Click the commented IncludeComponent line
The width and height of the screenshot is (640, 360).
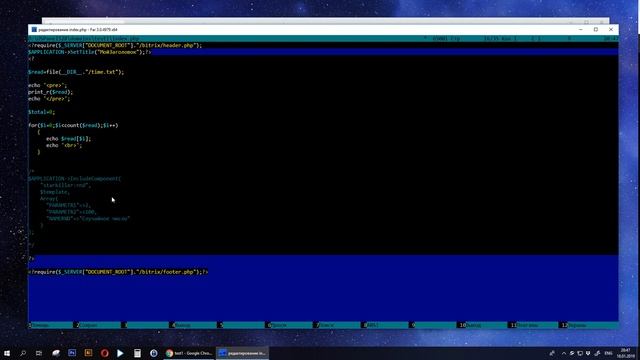pos(75,178)
